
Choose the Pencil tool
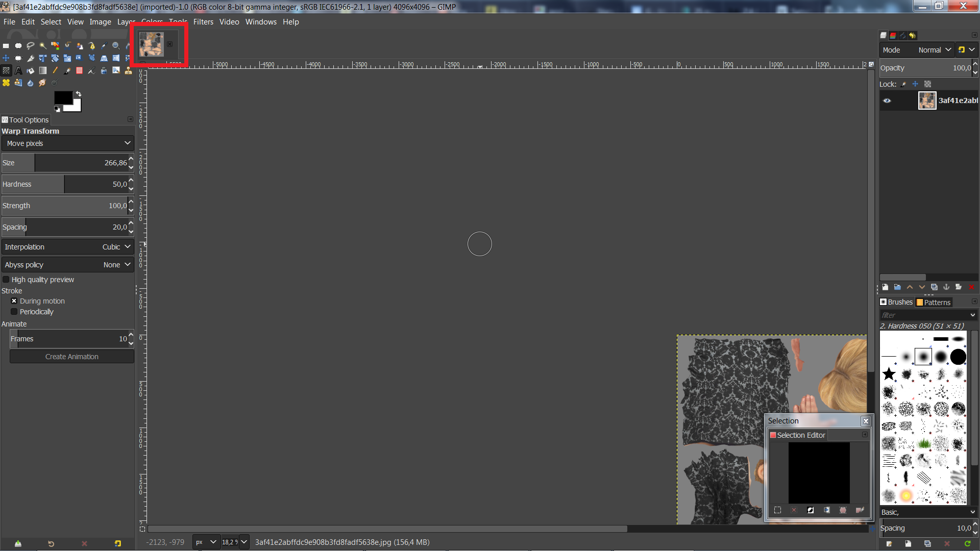[x=55, y=70]
